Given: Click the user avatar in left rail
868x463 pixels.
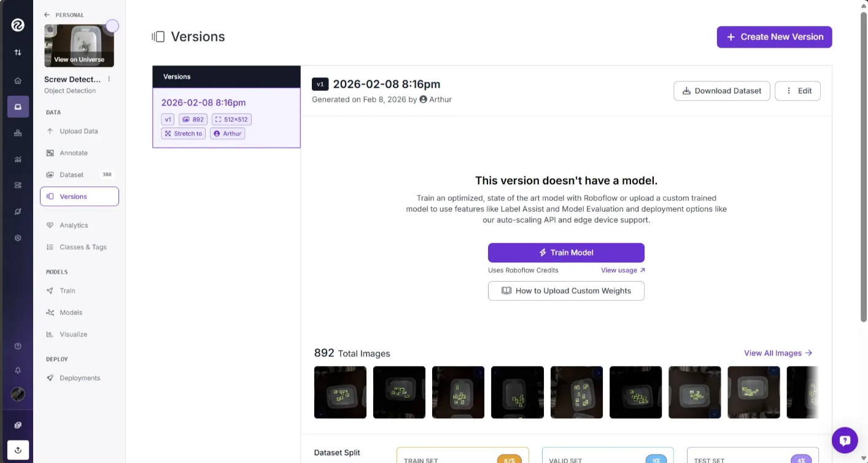Looking at the screenshot, I should [x=18, y=394].
